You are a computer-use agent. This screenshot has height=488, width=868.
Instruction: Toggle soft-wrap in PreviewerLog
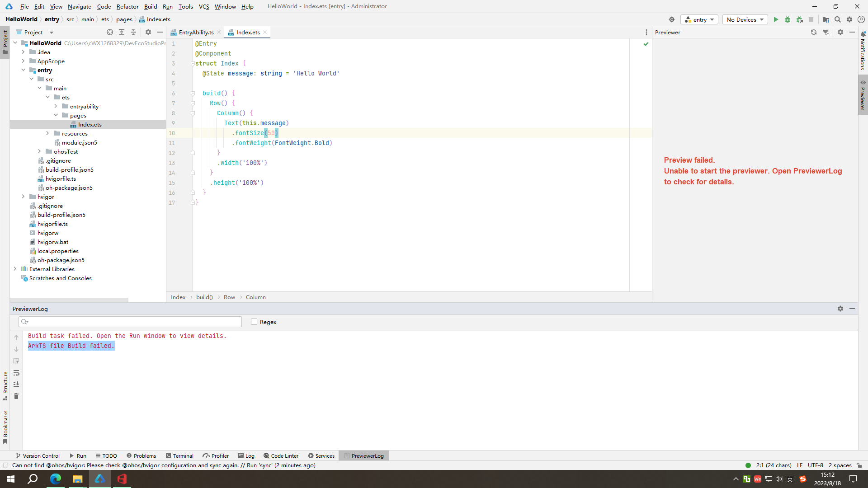pos(16,373)
